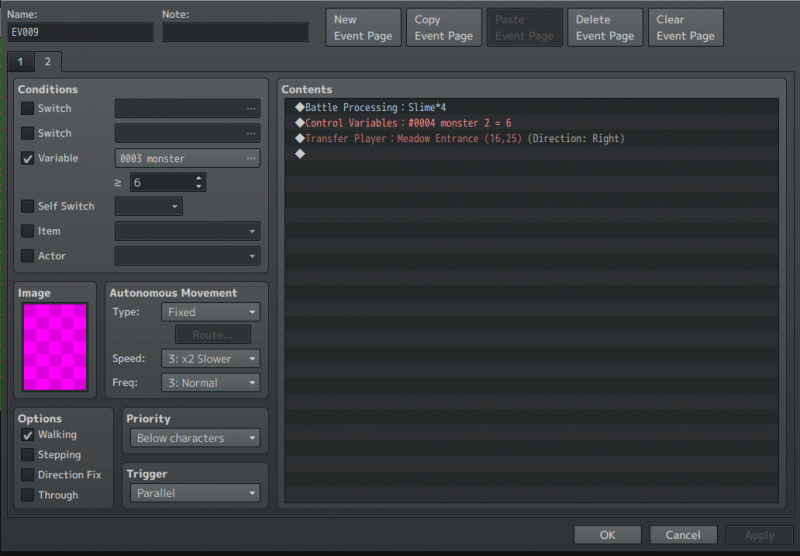Image resolution: width=800 pixels, height=556 pixels.
Task: Toggle the Stepping option checkbox
Action: tap(28, 454)
